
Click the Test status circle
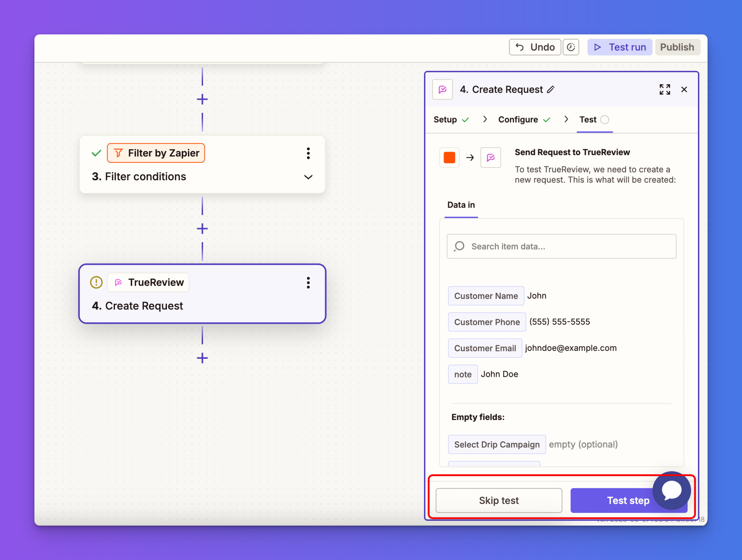pyautogui.click(x=605, y=120)
